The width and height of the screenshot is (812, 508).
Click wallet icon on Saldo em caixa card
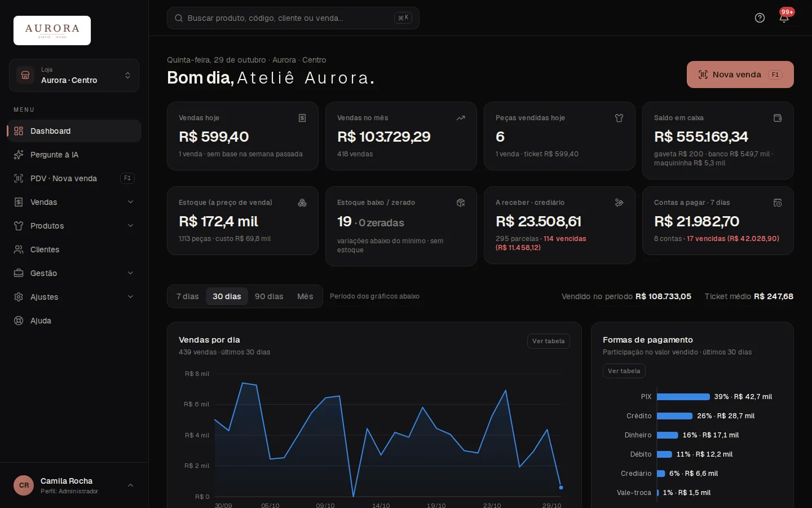click(x=778, y=118)
